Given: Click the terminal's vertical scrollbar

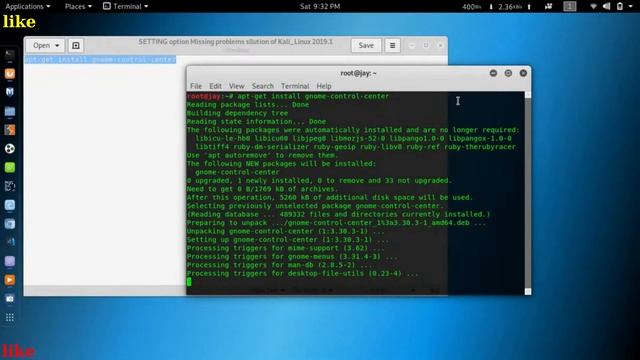Looking at the screenshot, I should pos(528,192).
